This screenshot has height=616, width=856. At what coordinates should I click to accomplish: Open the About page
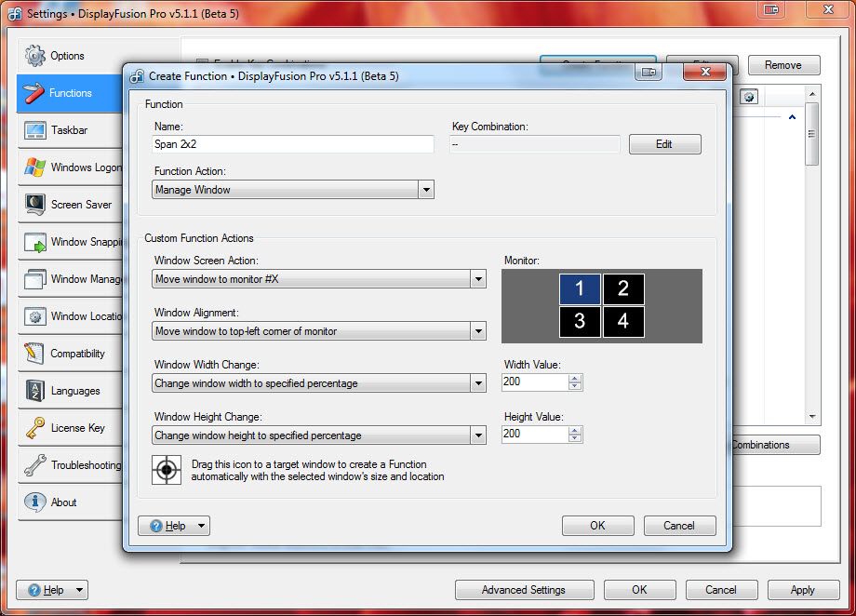point(63,502)
